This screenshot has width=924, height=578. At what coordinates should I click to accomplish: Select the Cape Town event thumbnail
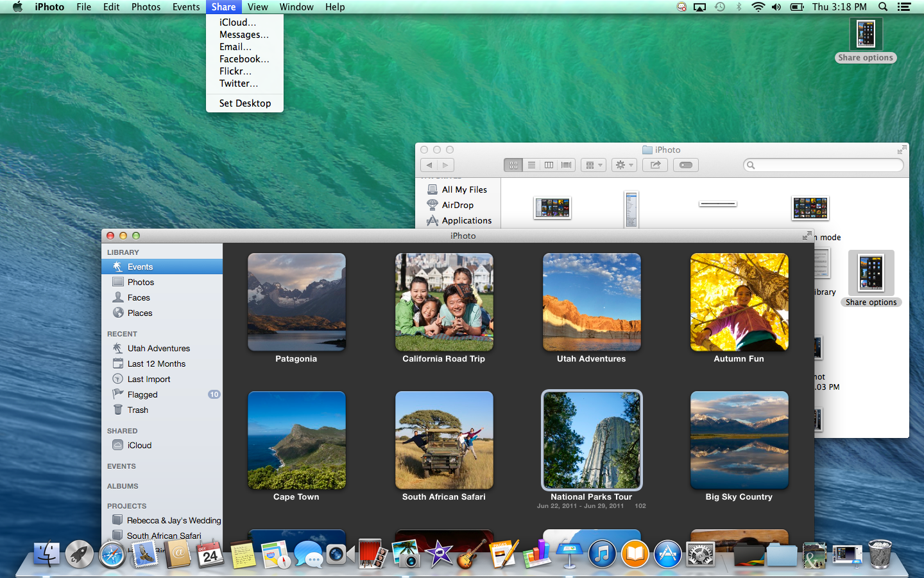(296, 440)
